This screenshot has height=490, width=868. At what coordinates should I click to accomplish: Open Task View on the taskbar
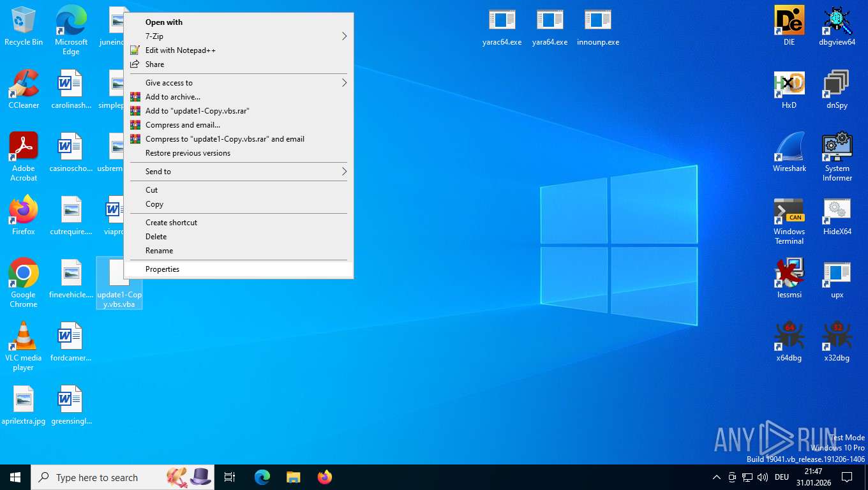click(230, 477)
